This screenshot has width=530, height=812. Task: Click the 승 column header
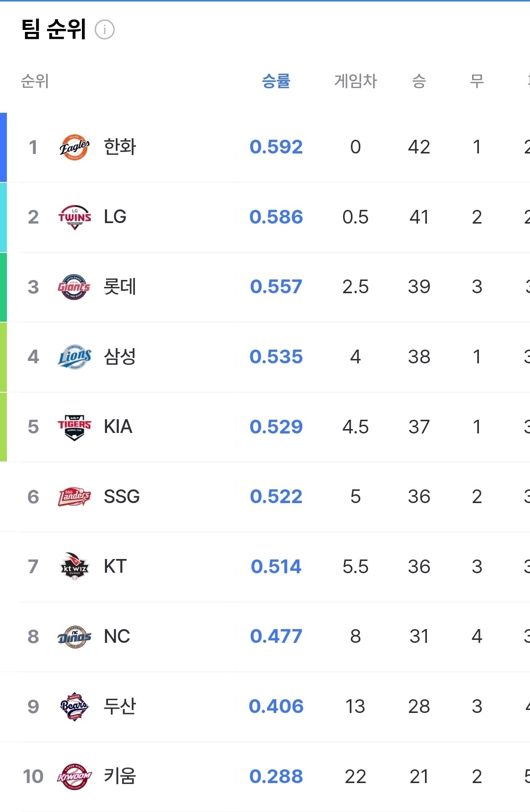pyautogui.click(x=419, y=81)
